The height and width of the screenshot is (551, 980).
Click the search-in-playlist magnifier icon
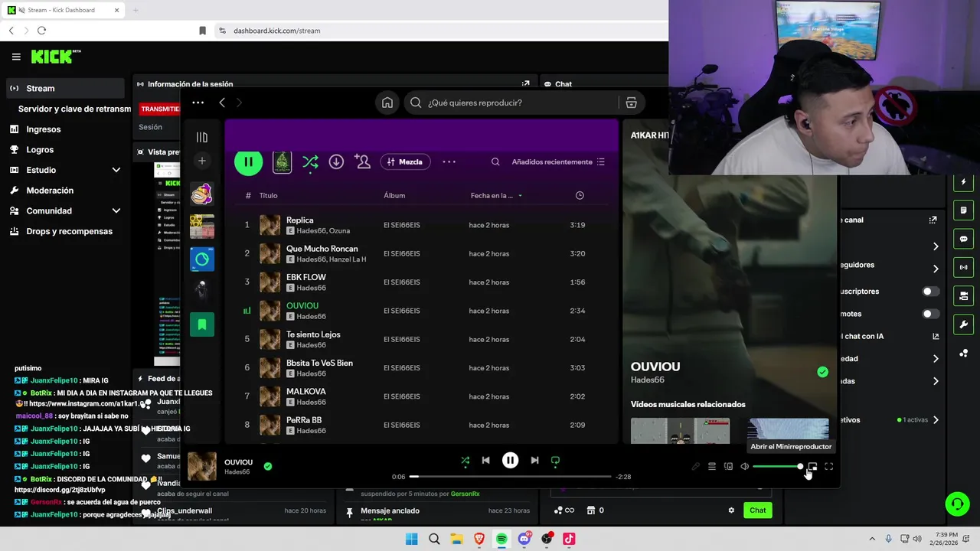pyautogui.click(x=495, y=161)
